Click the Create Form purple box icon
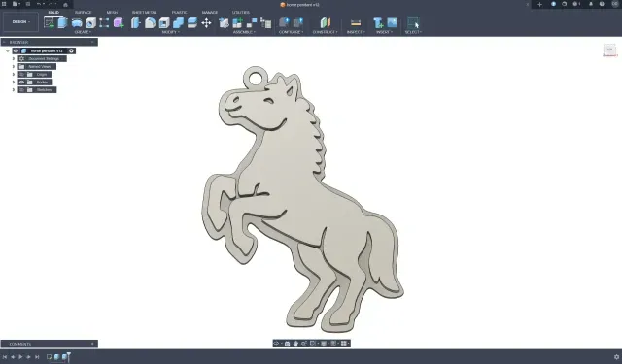This screenshot has height=364, width=622. coord(119,23)
